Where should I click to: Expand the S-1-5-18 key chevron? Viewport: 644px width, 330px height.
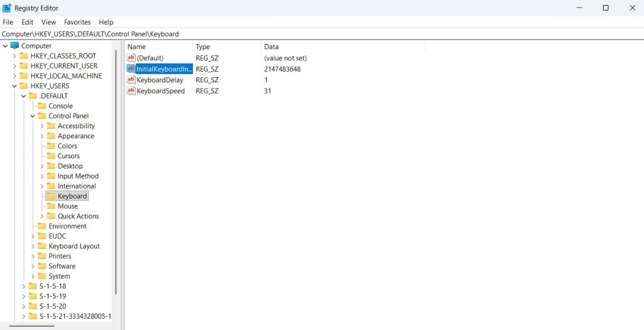(x=23, y=287)
